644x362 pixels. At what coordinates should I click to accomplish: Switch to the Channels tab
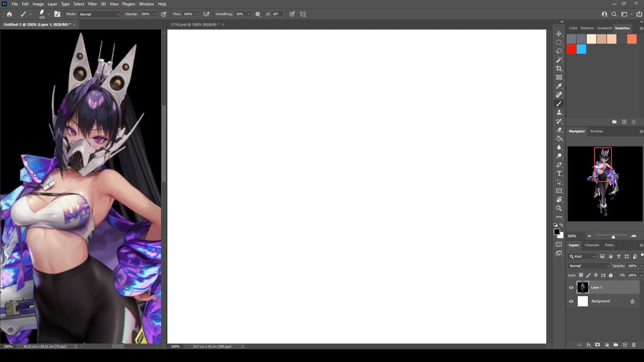(592, 245)
